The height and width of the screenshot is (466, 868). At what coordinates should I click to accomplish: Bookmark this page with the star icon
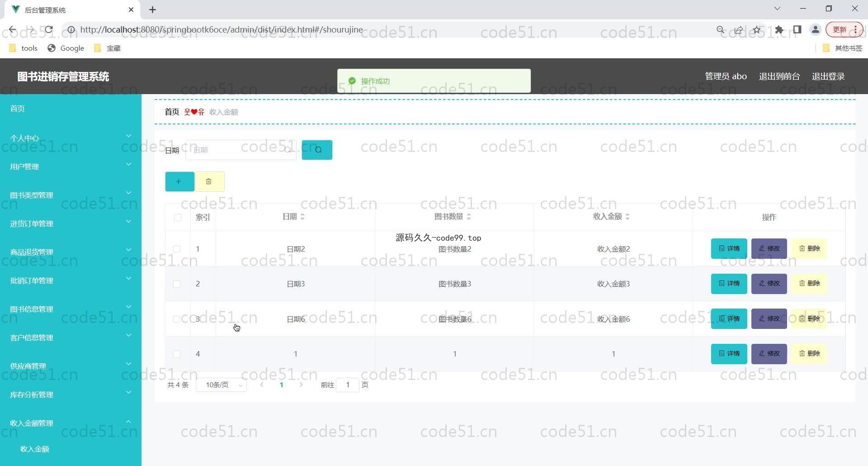pyautogui.click(x=757, y=30)
